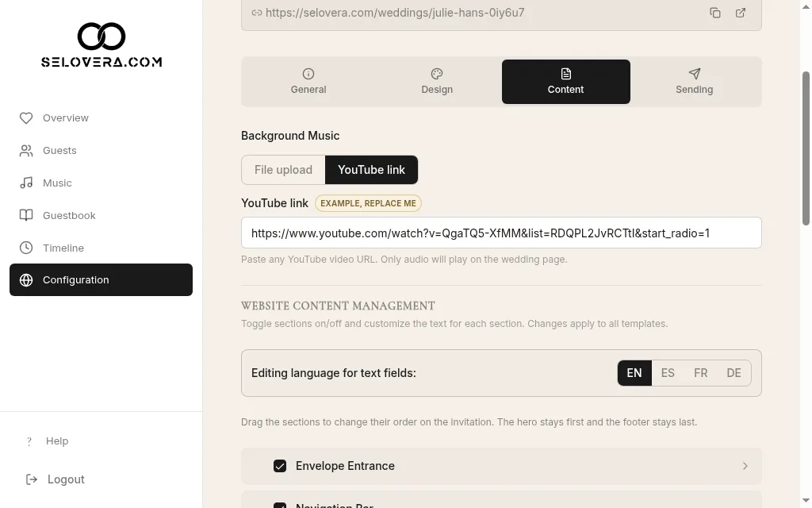Open Overview in the sidebar

click(x=101, y=118)
